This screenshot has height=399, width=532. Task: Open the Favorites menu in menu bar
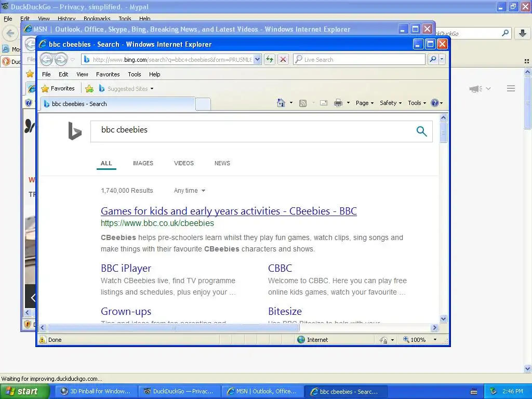(x=108, y=74)
